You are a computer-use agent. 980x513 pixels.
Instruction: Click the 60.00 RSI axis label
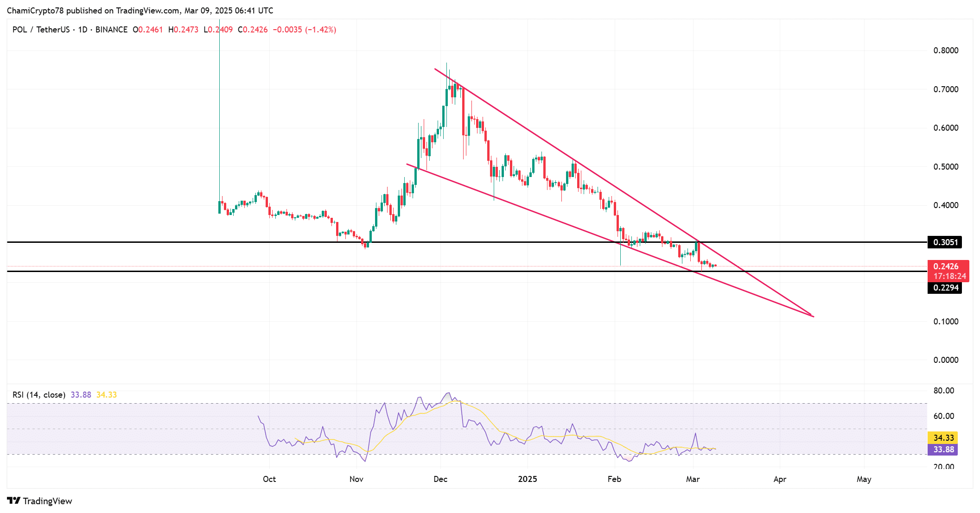coord(944,416)
